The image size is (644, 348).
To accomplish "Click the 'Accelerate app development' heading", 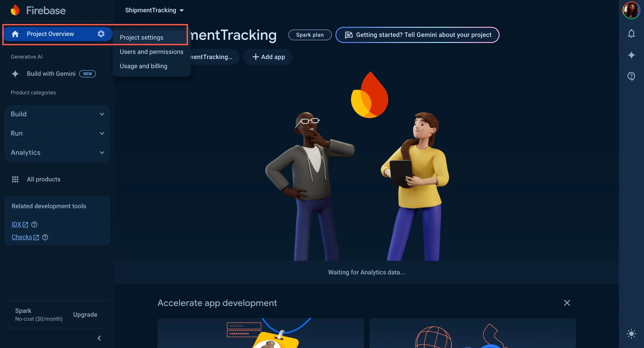I will pyautogui.click(x=217, y=303).
